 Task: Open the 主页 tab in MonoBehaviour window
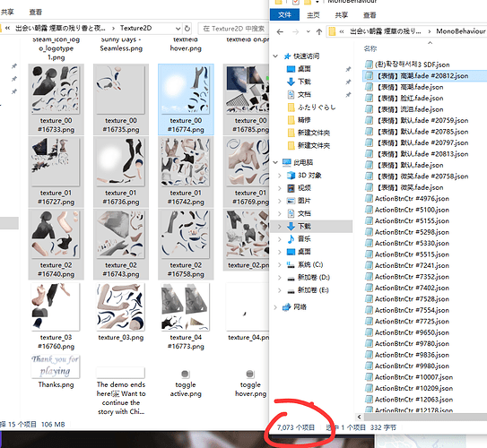click(x=313, y=15)
